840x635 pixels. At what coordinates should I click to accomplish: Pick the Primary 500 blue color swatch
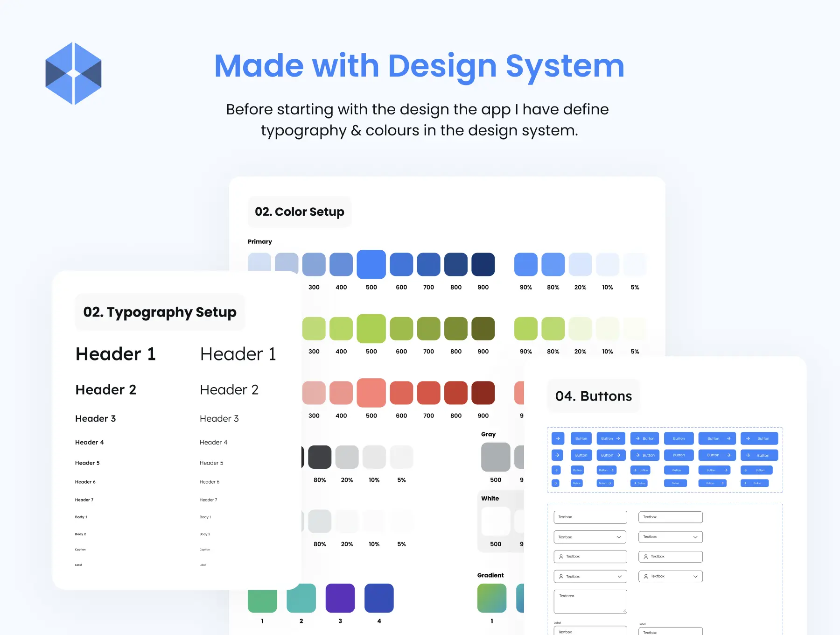tap(371, 264)
